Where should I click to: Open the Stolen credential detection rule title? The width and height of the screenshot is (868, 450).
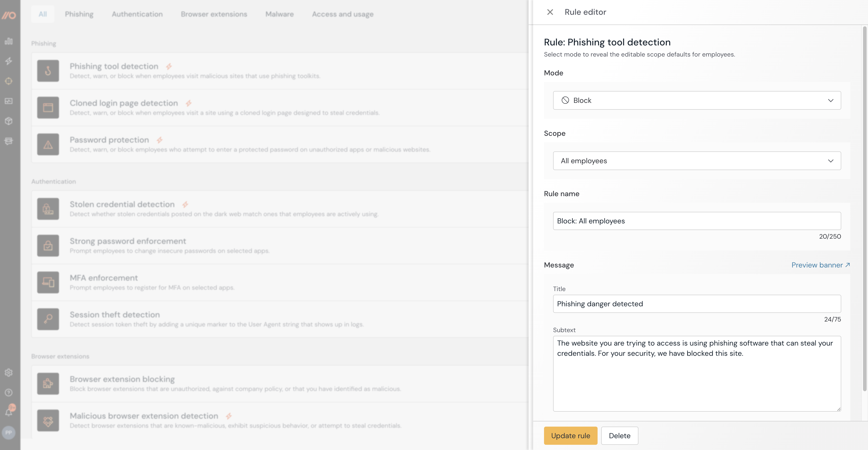click(x=122, y=204)
